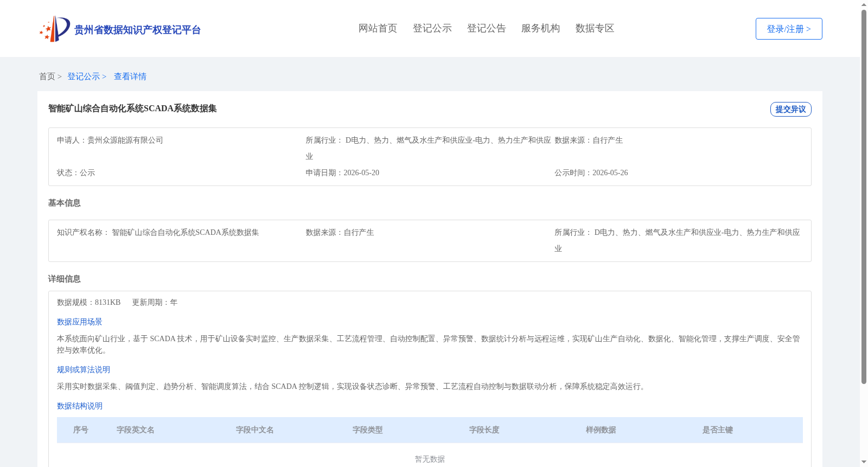The image size is (868, 467).
Task: Click the page title 智能矿山综合自动化系统SCADA系统数据集
Action: 132,108
